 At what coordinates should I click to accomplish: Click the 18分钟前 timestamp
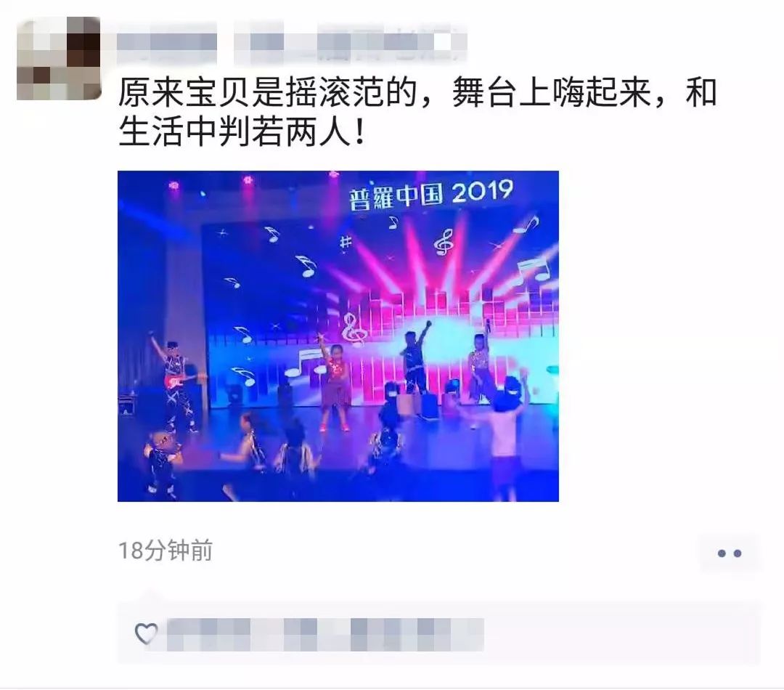(x=166, y=551)
